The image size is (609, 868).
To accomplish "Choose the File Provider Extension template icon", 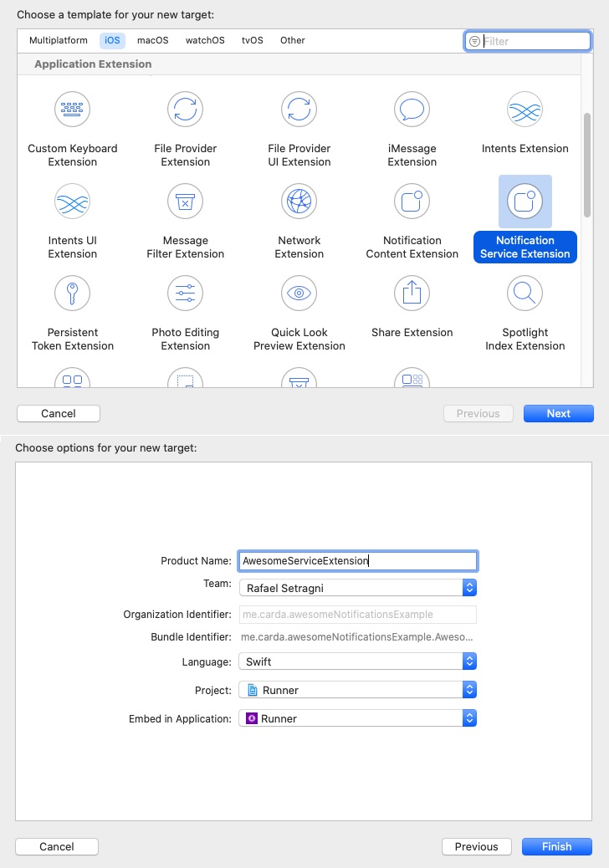I will (x=186, y=109).
